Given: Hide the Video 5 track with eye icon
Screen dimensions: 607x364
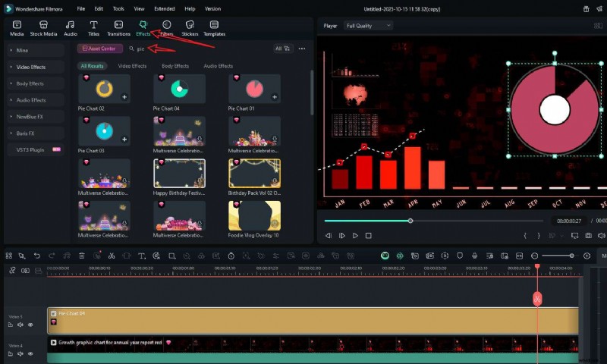Looking at the screenshot, I should pyautogui.click(x=30, y=325).
